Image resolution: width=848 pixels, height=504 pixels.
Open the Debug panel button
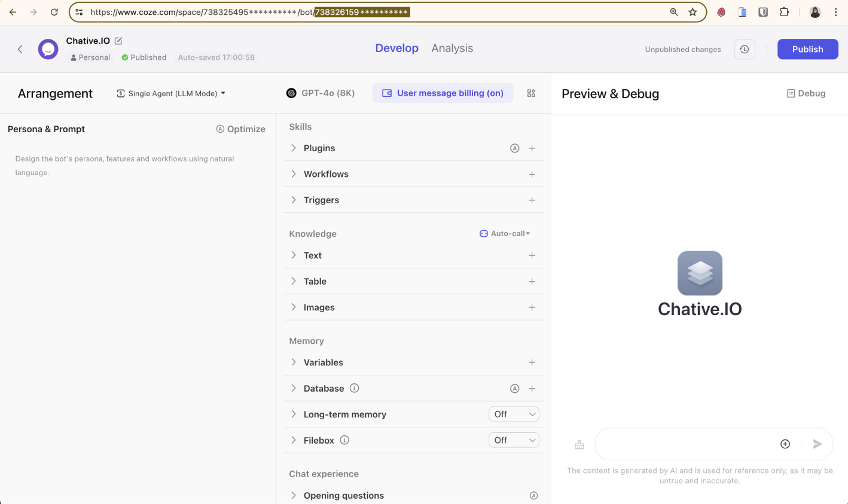click(806, 93)
